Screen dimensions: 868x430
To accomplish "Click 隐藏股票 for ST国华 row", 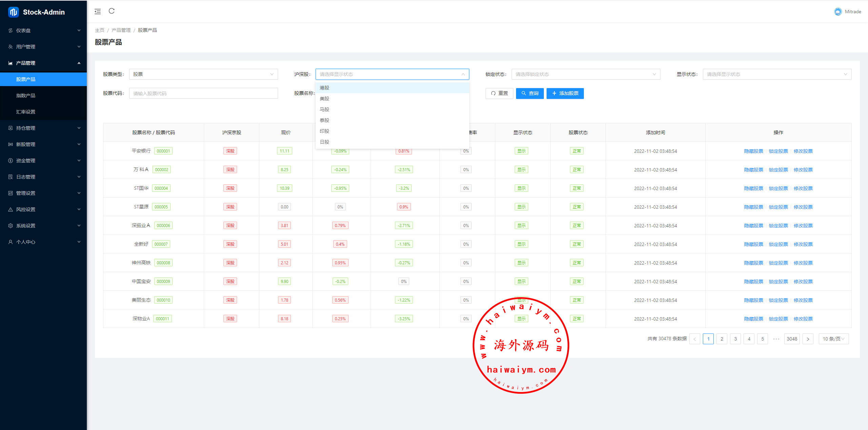I will coord(753,188).
